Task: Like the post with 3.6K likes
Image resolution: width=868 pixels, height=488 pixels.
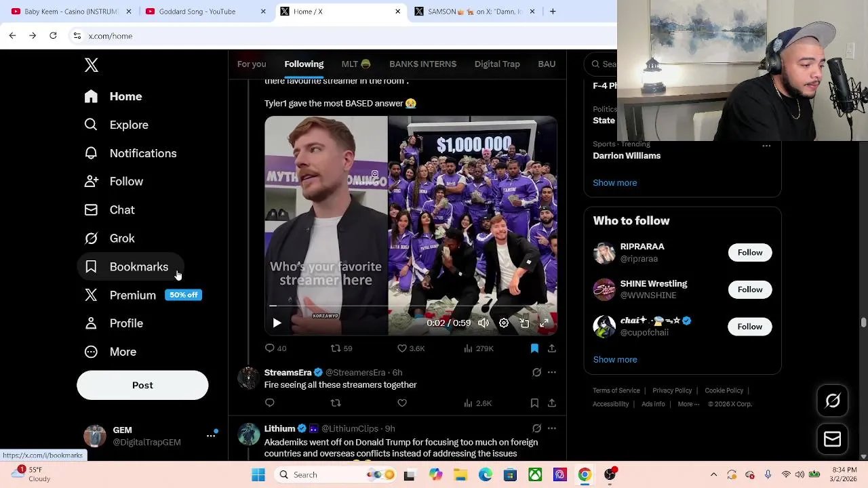Action: [411, 348]
